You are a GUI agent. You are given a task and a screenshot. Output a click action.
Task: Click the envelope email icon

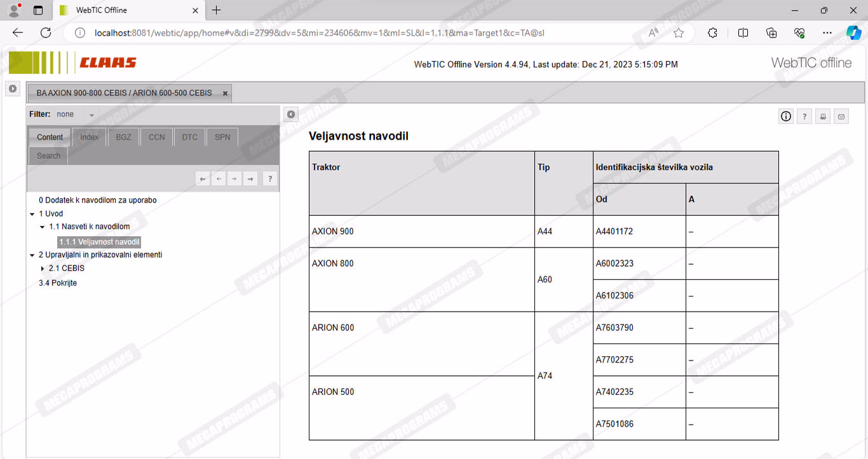841,116
